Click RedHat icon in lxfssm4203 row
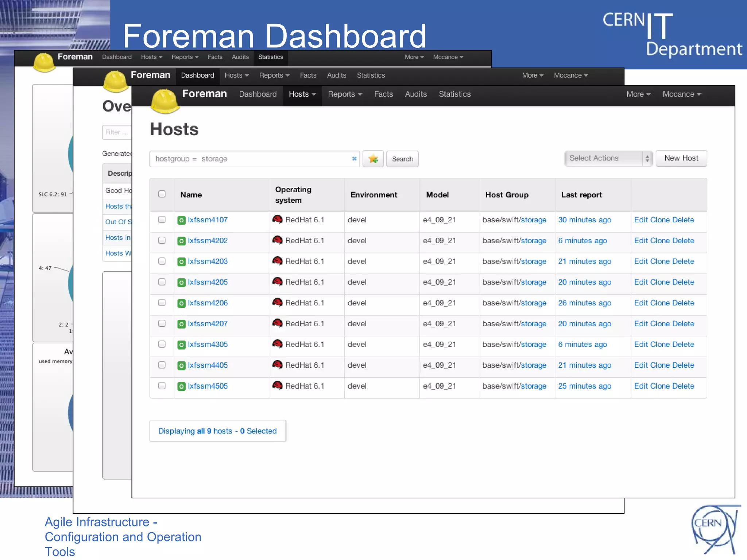Viewport: 747px width, 560px height. pyautogui.click(x=278, y=261)
